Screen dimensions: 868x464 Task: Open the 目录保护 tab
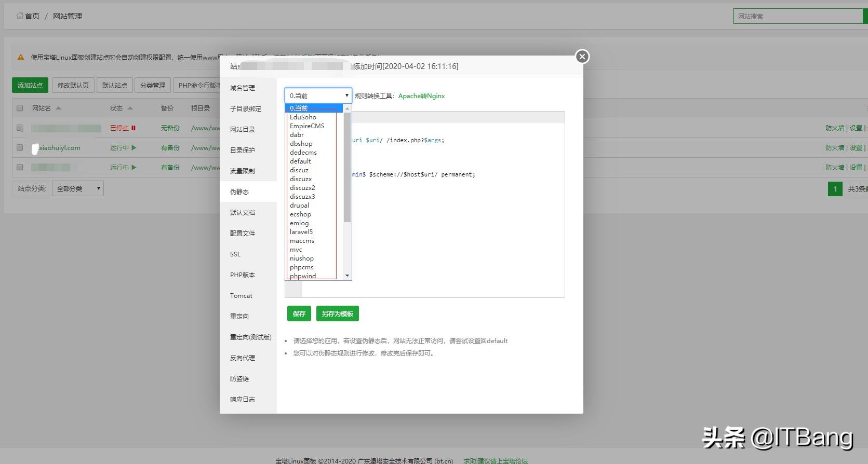point(248,150)
